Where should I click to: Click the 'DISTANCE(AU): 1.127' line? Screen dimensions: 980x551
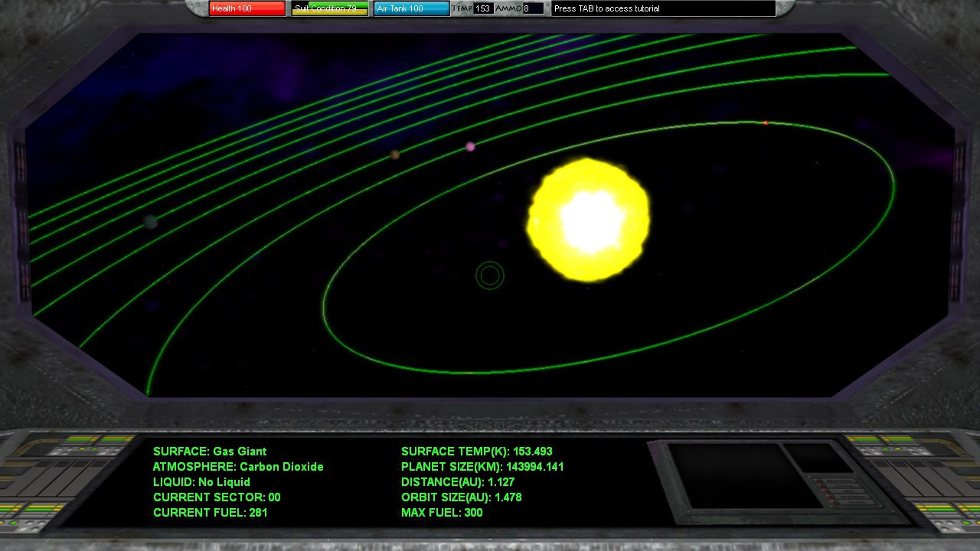tap(458, 482)
